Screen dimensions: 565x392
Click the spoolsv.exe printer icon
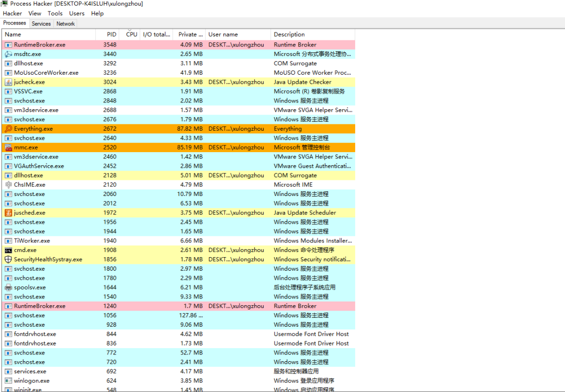(8, 287)
